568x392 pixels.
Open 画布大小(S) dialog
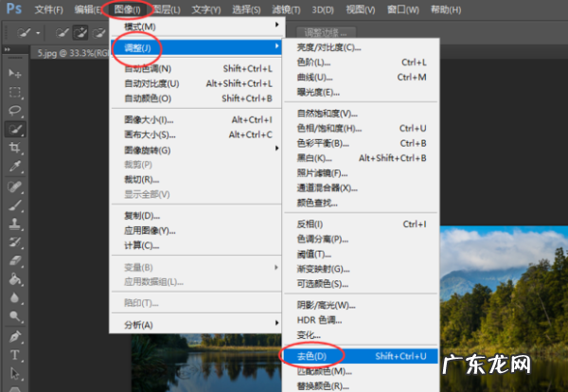coord(196,134)
